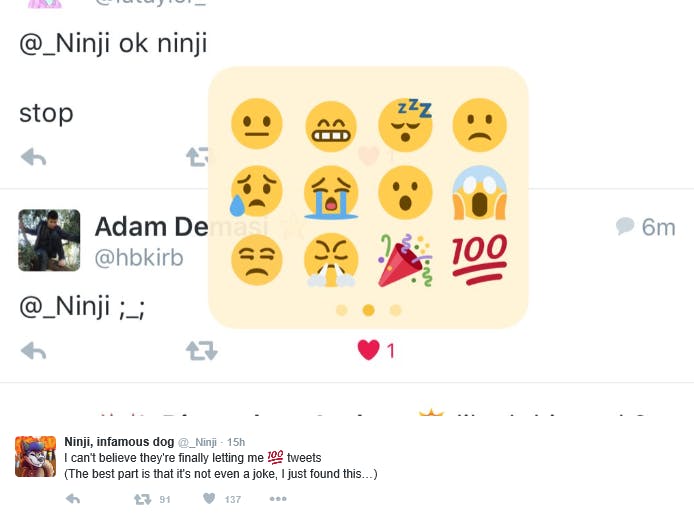Select the screaming in fear emoji
The height and width of the screenshot is (522, 694).
pyautogui.click(x=480, y=193)
